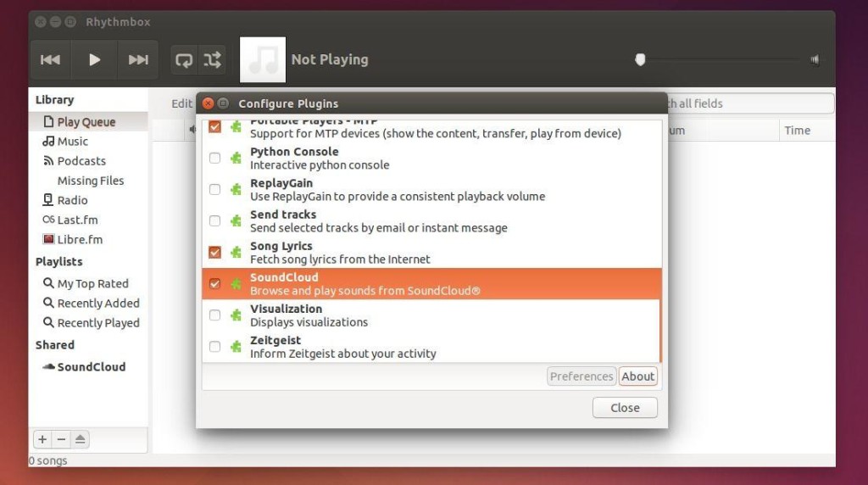The width and height of the screenshot is (868, 485).
Task: Click Python Console plugin puzzle icon
Action: coord(236,159)
